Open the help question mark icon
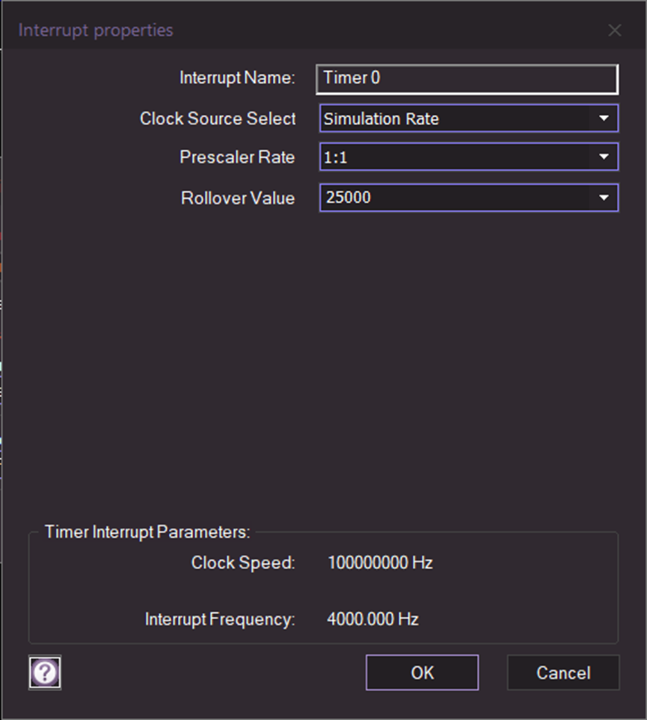Viewport: 647px width, 720px height. (x=45, y=673)
